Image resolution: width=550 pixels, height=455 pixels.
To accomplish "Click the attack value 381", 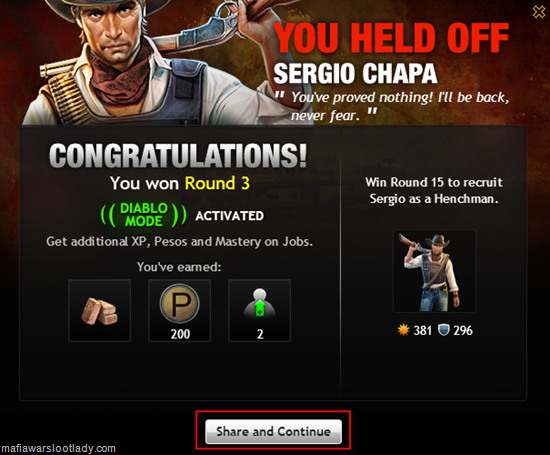I will [x=422, y=330].
